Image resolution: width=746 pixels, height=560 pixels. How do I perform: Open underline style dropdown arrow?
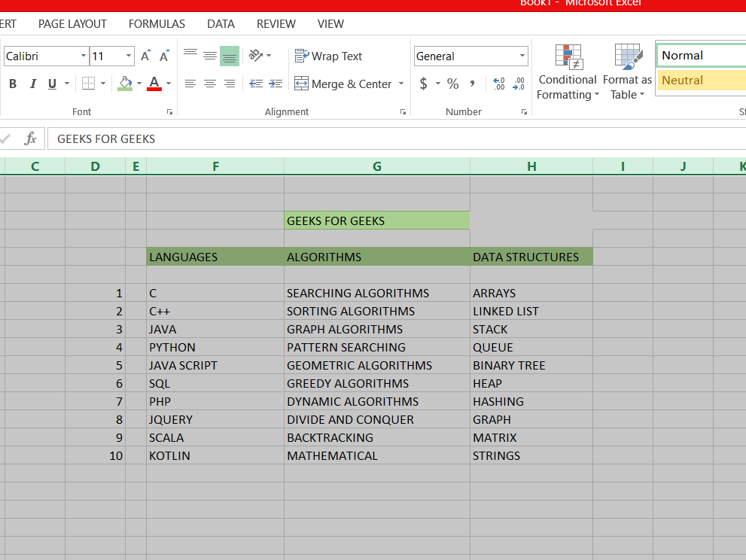[67, 84]
